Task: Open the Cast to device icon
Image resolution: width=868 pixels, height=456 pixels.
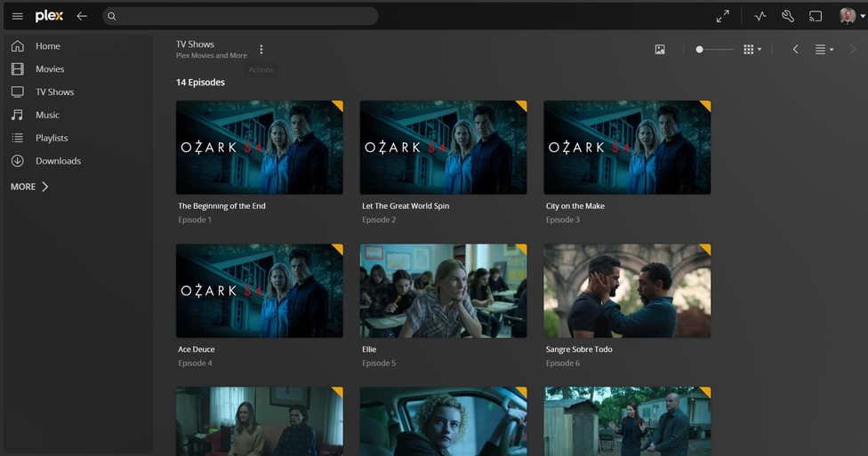Action: (x=816, y=16)
